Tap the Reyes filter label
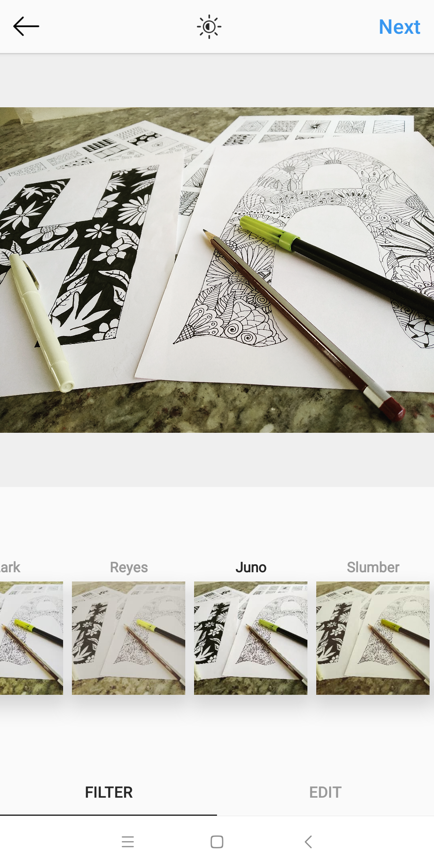The height and width of the screenshot is (868, 434). point(129,567)
